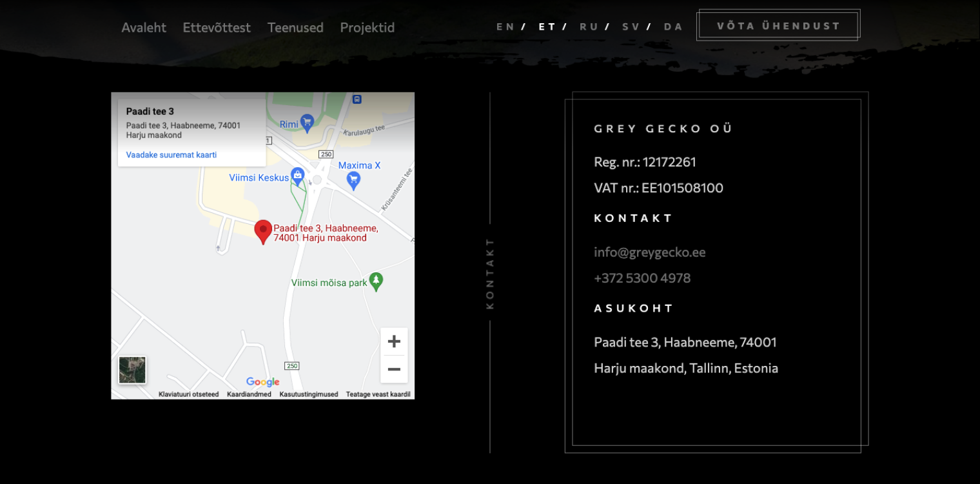
Task: Click the bus stop icon on map
Action: (357, 99)
